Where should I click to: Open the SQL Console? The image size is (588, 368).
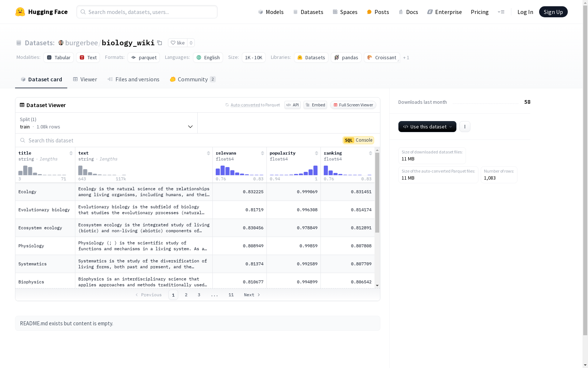[x=358, y=140]
